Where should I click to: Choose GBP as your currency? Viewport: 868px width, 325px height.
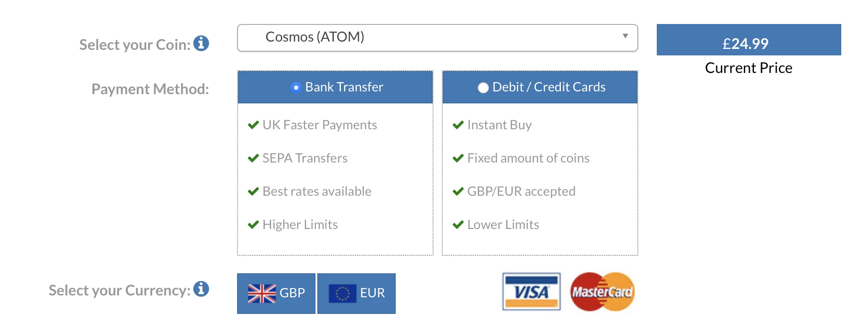click(x=276, y=293)
